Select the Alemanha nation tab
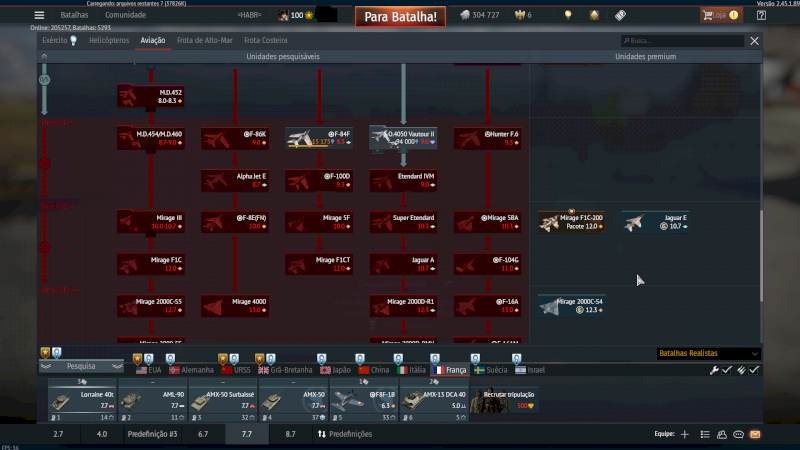This screenshot has width=800, height=450. (191, 370)
